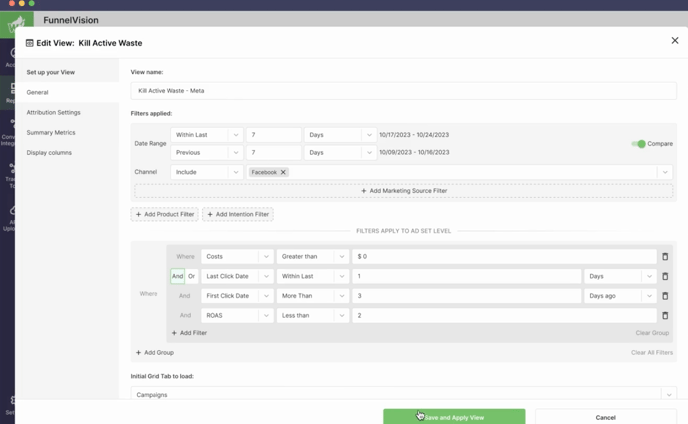Delete the Last Click Date filter row
The width and height of the screenshot is (688, 424).
pos(665,276)
